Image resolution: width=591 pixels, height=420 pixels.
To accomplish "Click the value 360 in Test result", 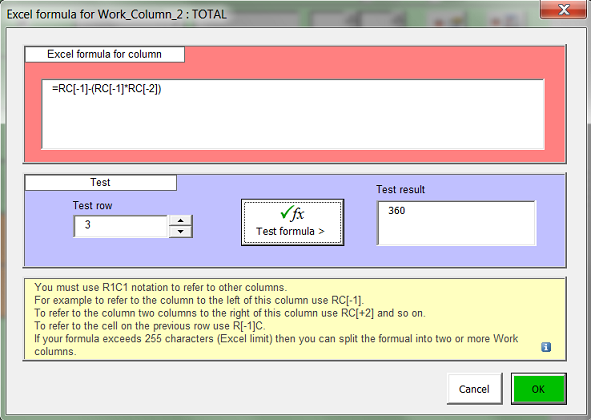I will tap(397, 210).
